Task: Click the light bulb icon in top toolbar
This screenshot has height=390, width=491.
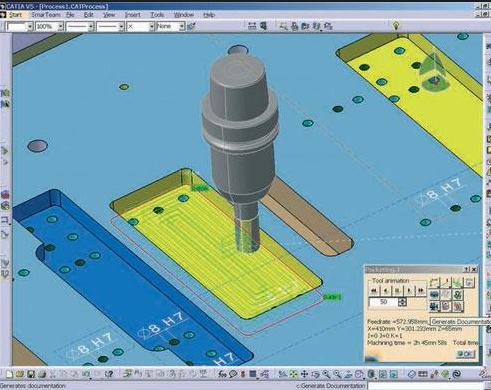Action: (x=396, y=25)
